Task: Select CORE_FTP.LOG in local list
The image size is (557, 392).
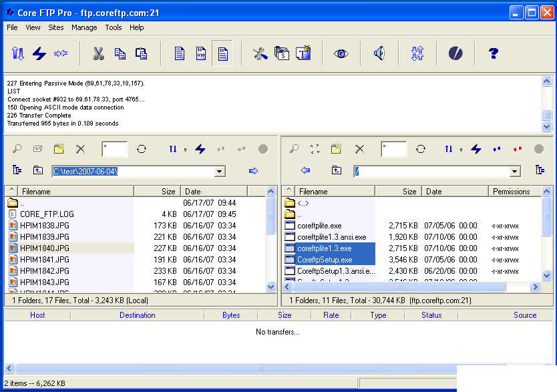Action: (47, 214)
